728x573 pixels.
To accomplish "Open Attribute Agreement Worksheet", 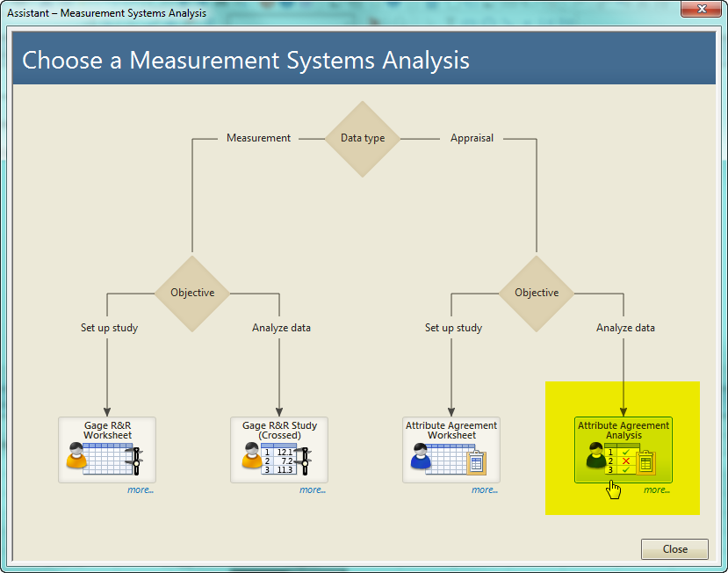I will 451,450.
